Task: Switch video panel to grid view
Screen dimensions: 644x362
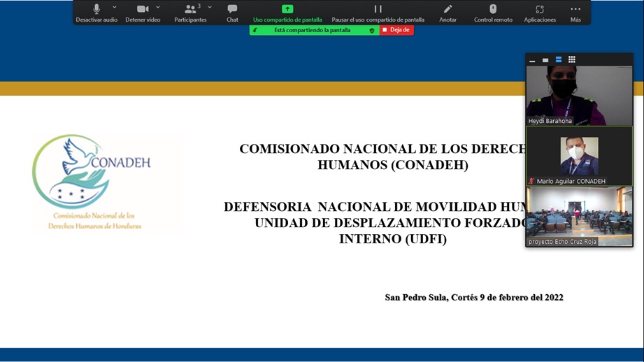Action: point(572,60)
